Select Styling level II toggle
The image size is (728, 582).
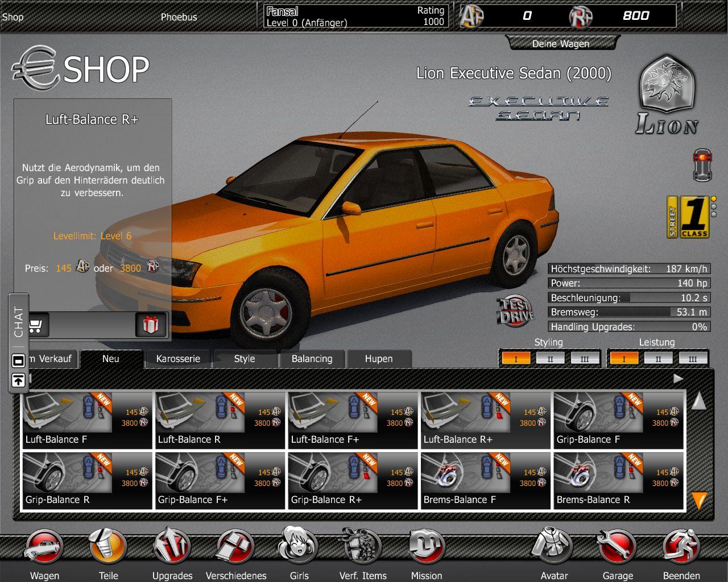click(550, 359)
